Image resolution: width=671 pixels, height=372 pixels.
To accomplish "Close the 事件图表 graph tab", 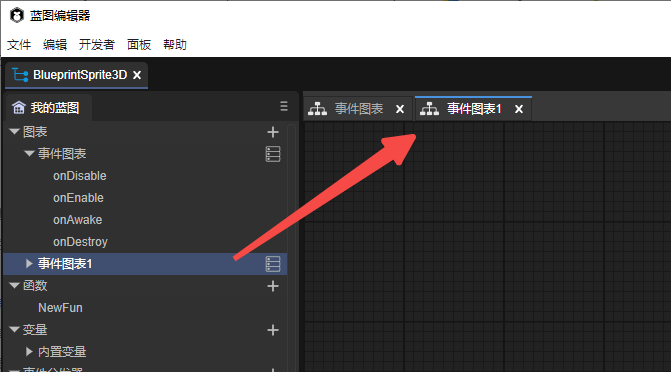I will [400, 109].
